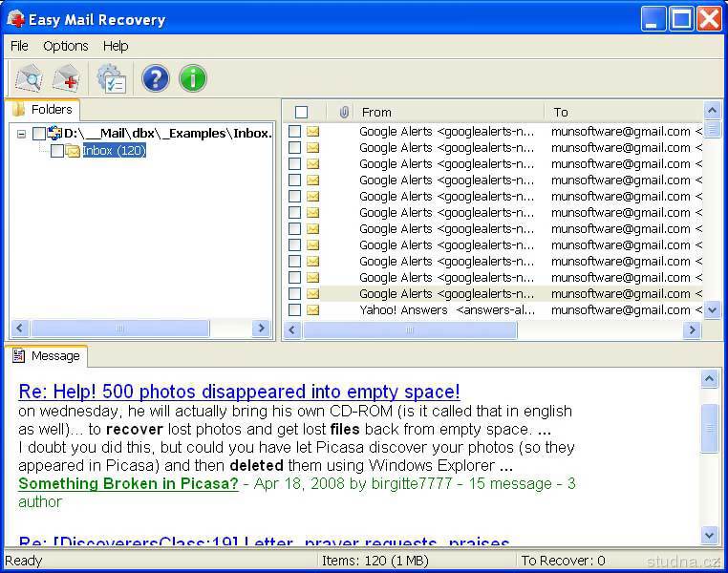The height and width of the screenshot is (573, 728).
Task: Click folder pane scroll right arrow
Action: (262, 329)
